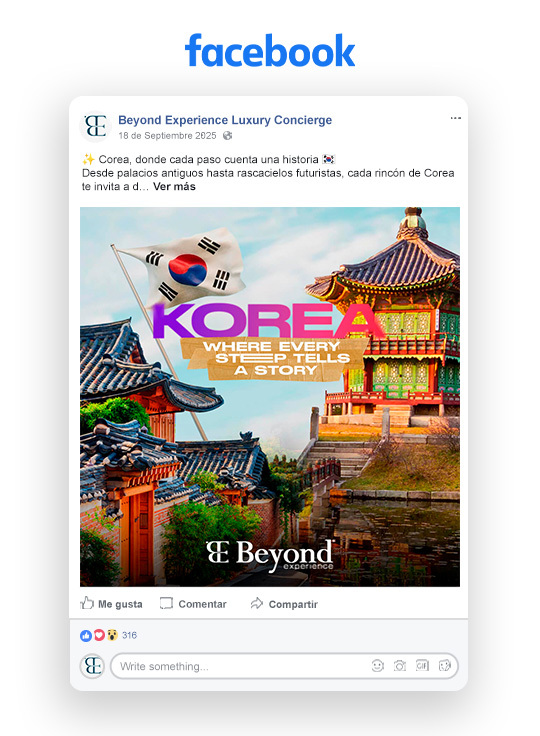540x736 pixels.
Task: Attach a photo with camera icon
Action: tap(400, 666)
